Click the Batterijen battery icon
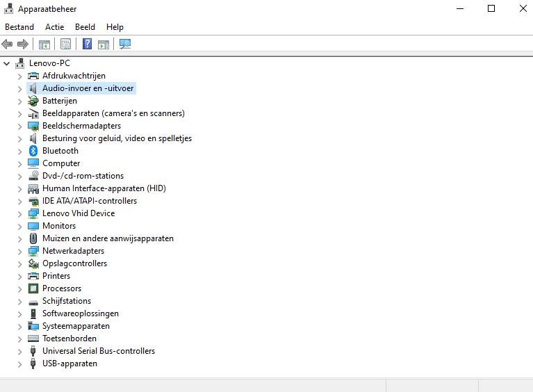Screen dimensions: 533x392 coord(33,101)
